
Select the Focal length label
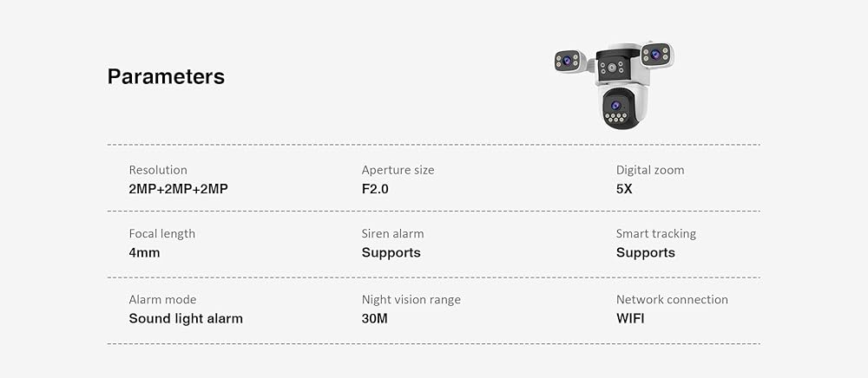162,234
